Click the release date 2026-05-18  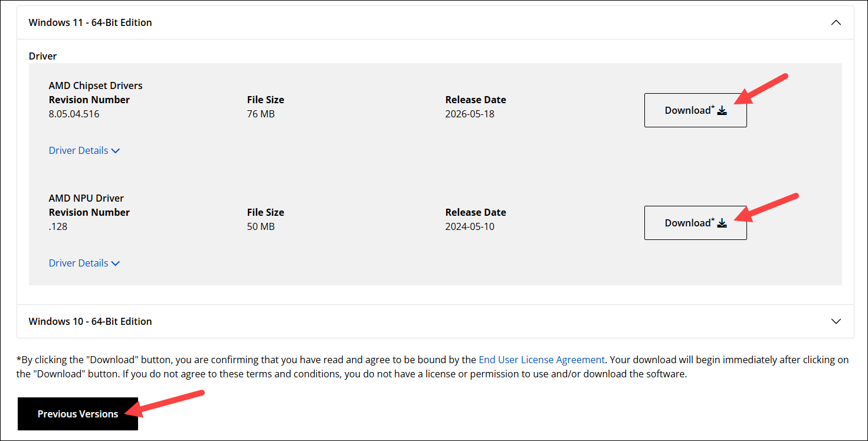pos(470,114)
